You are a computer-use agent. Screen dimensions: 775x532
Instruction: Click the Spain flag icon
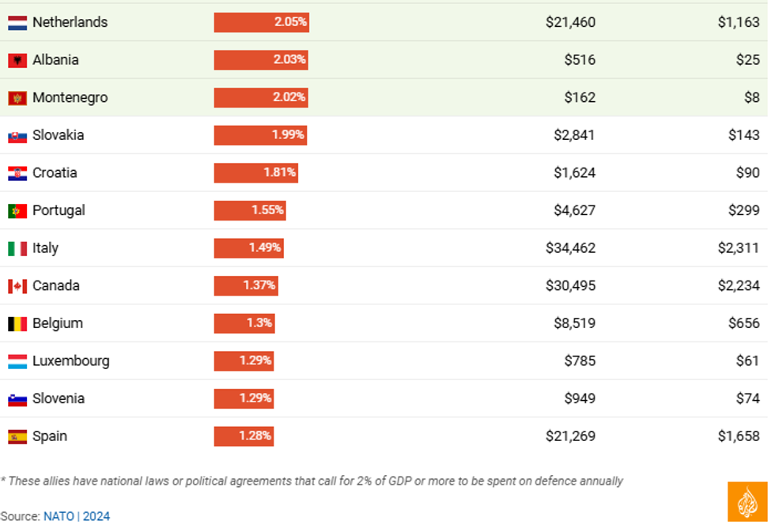coord(17,436)
